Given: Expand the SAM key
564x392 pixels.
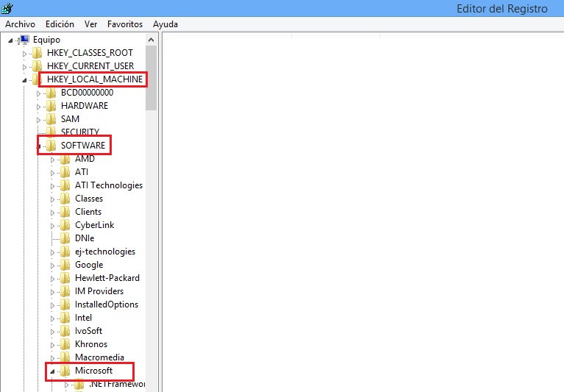Looking at the screenshot, I should pyautogui.click(x=38, y=120).
